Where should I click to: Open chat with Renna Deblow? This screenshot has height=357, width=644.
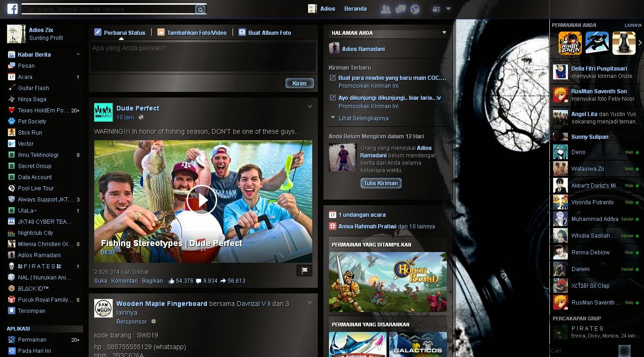point(596,253)
